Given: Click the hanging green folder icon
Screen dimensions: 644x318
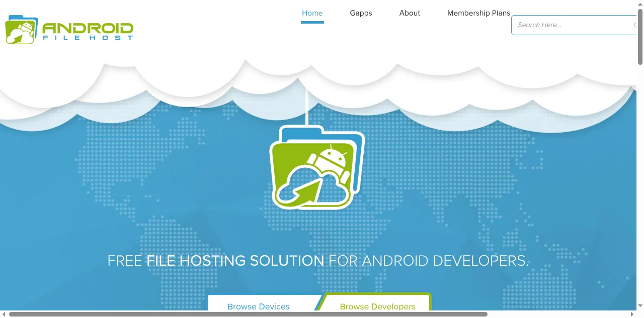Looking at the screenshot, I should tap(317, 168).
